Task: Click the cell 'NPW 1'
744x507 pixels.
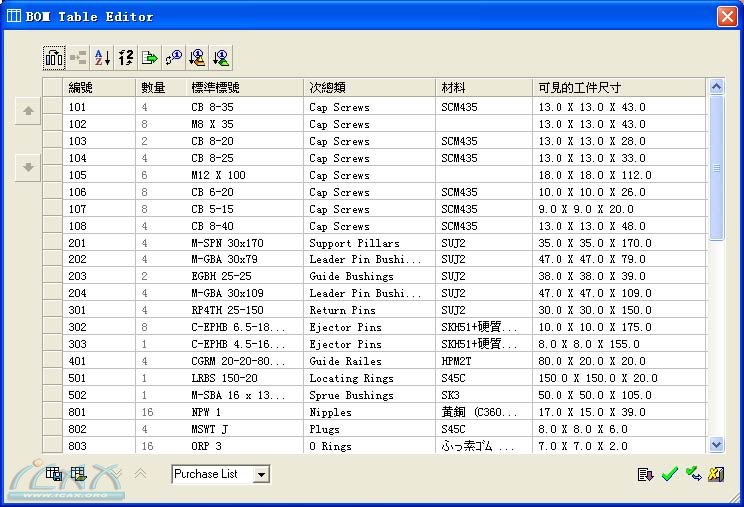Action: click(x=244, y=412)
